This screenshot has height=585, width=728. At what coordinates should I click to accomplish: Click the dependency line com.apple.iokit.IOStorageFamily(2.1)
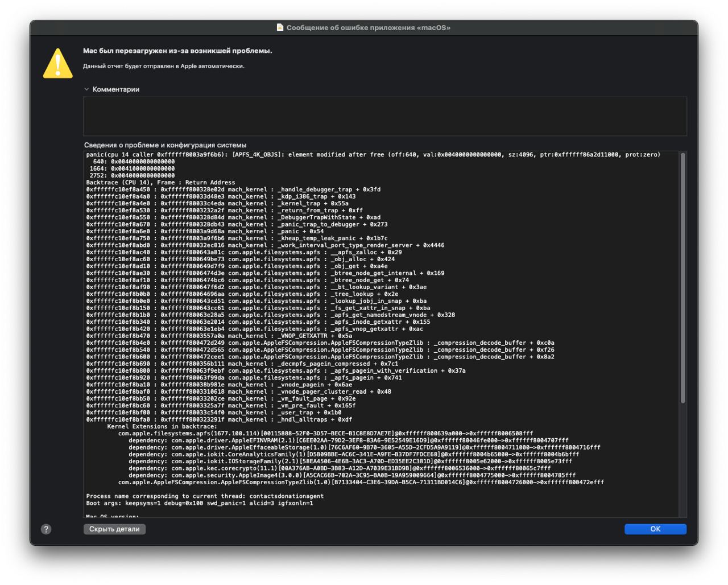[350, 462]
